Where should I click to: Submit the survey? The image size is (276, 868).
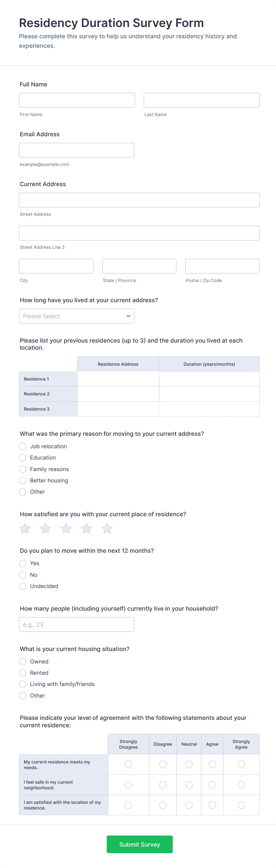pyautogui.click(x=139, y=844)
